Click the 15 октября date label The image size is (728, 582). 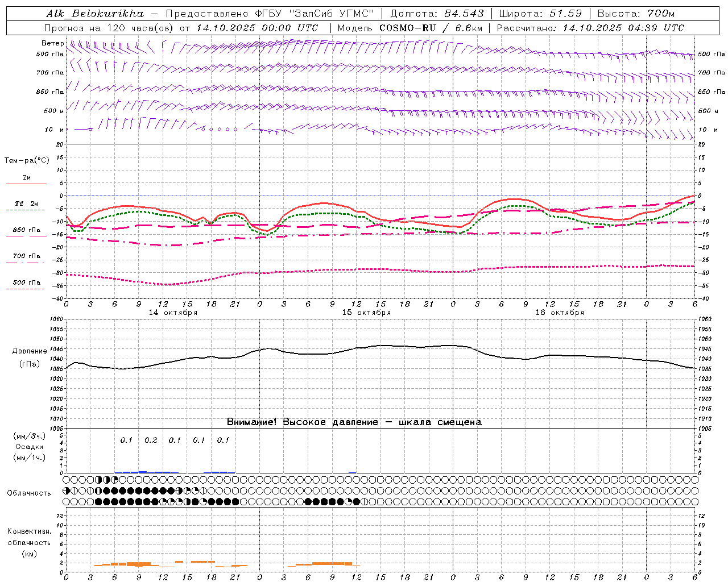click(x=366, y=313)
